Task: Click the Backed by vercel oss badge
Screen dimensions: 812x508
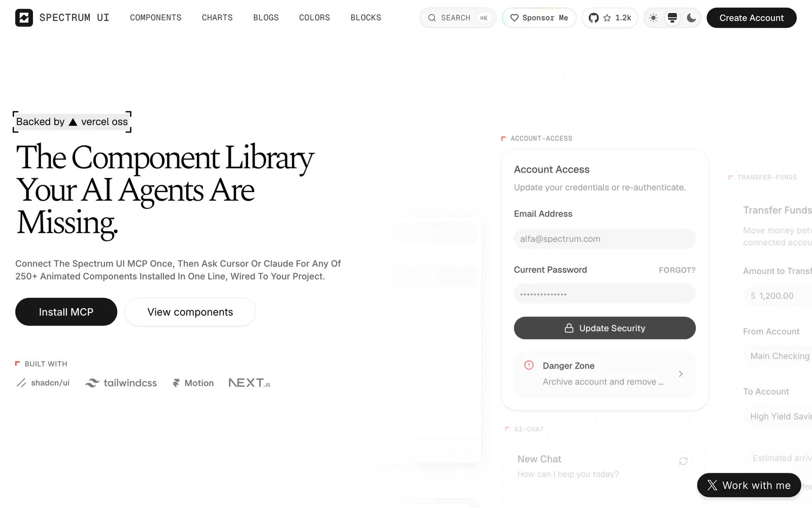Action: click(72, 122)
